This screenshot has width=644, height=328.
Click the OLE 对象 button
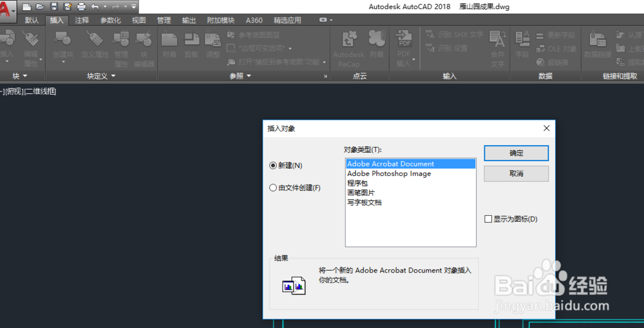(556, 49)
